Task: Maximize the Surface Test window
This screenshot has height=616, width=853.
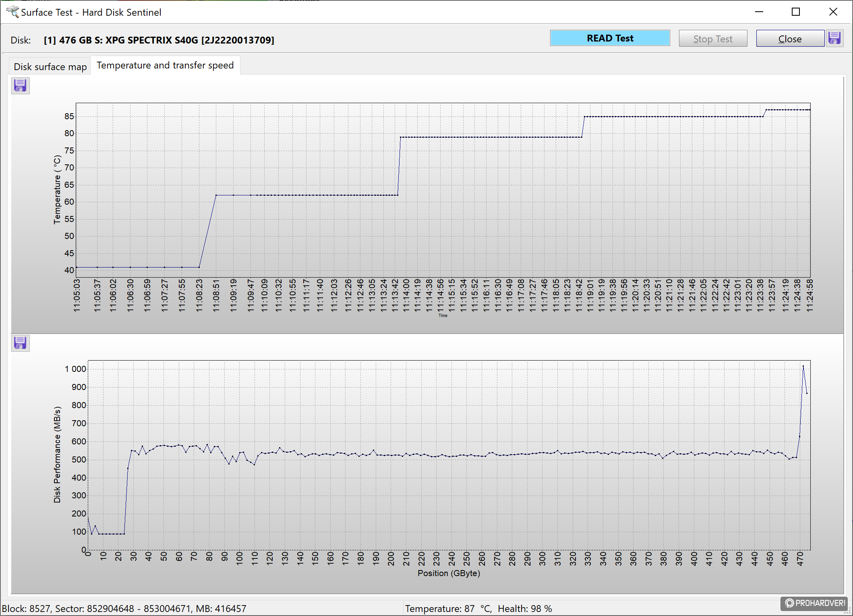Action: pyautogui.click(x=796, y=12)
